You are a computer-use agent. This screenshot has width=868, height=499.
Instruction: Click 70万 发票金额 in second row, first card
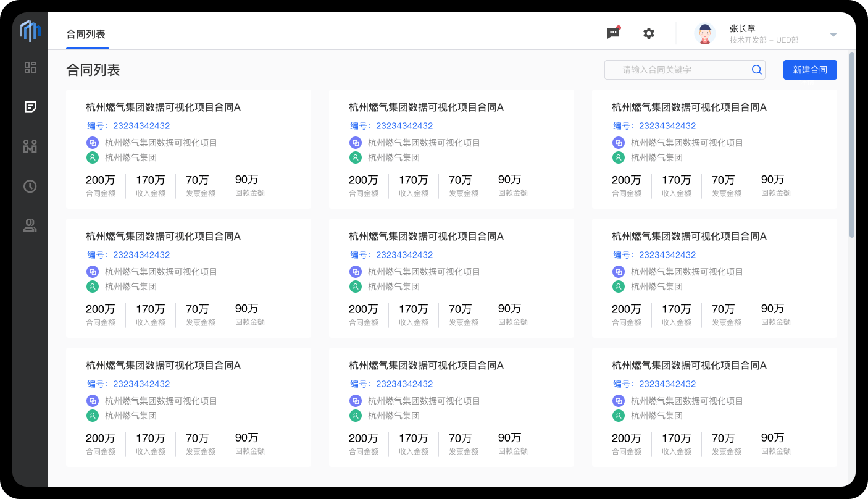pos(201,314)
